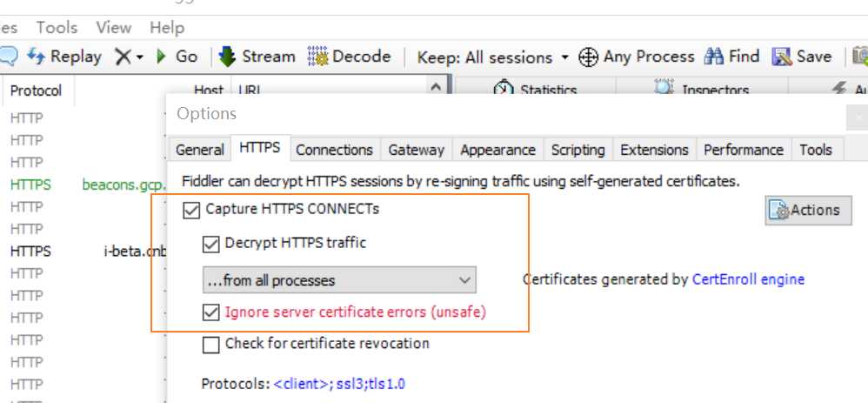Image resolution: width=868 pixels, height=403 pixels.
Task: Open the Tools tab in Options
Action: [x=816, y=151]
